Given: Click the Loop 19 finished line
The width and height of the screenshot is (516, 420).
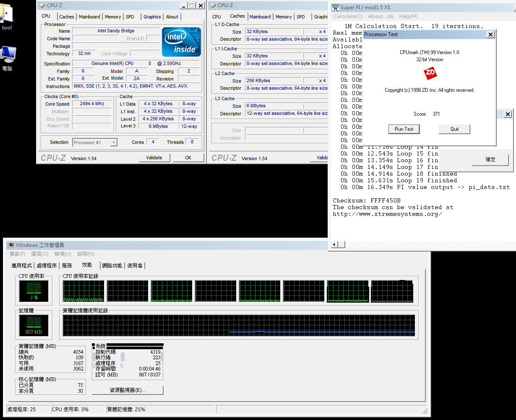Looking at the screenshot, I should point(399,180).
